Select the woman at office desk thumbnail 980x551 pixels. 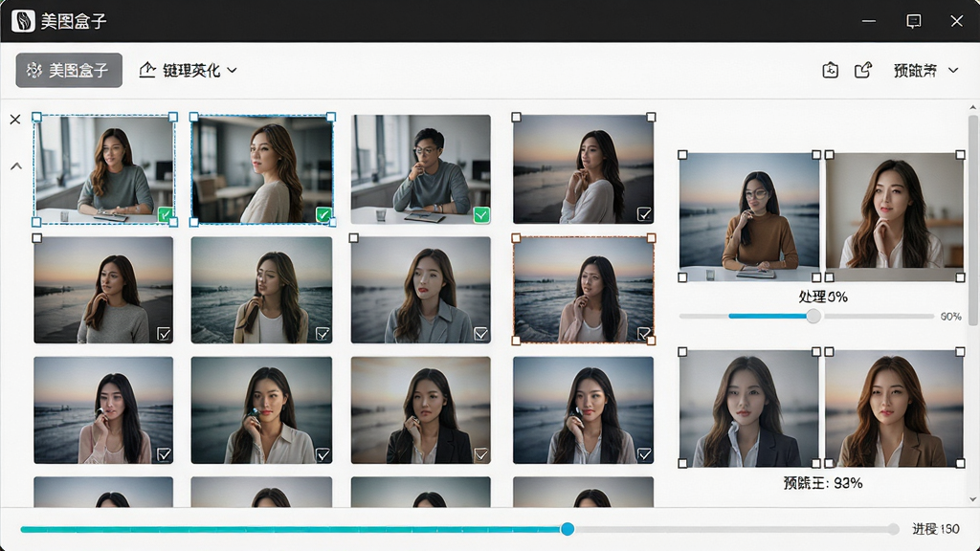tap(103, 168)
